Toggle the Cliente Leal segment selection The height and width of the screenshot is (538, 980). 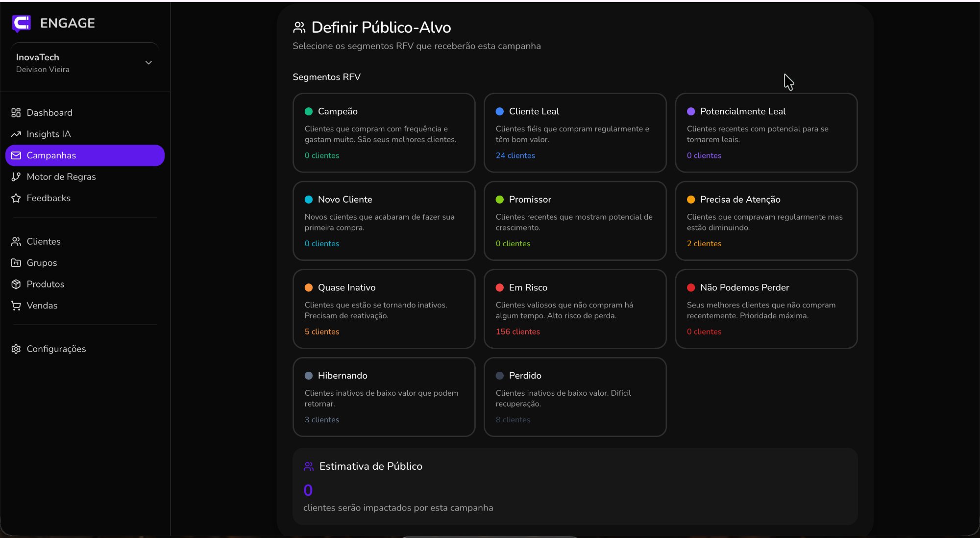tap(574, 133)
